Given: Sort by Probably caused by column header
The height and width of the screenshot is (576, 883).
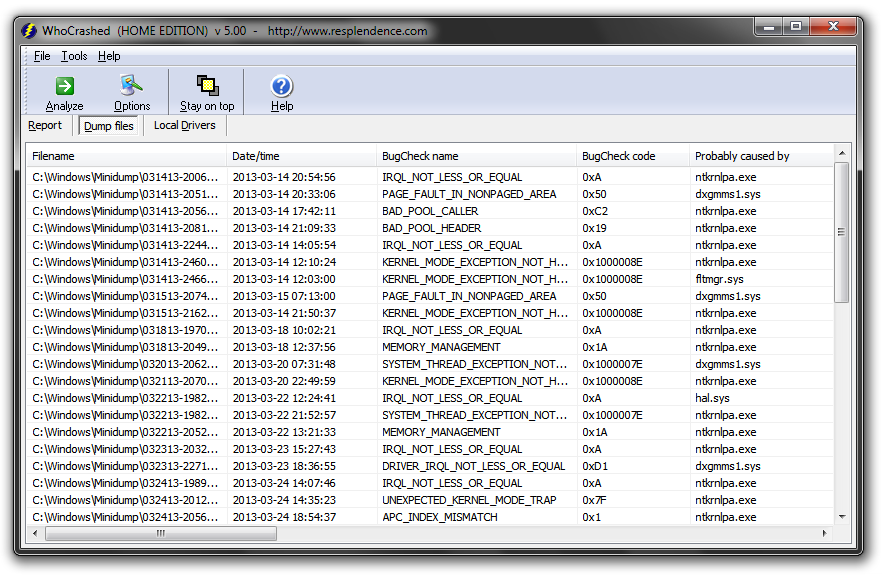Looking at the screenshot, I should [x=761, y=156].
